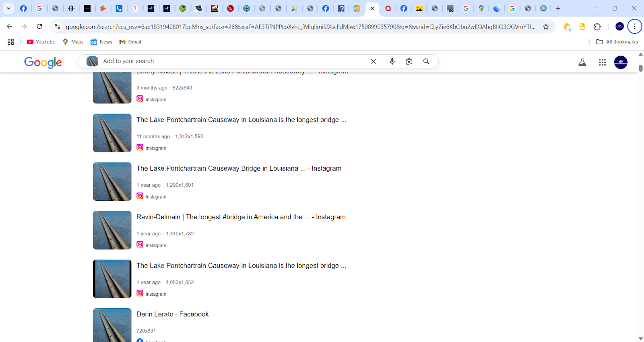This screenshot has height=342, width=644.
Task: Open Gmail bookmark
Action: pyautogui.click(x=130, y=42)
